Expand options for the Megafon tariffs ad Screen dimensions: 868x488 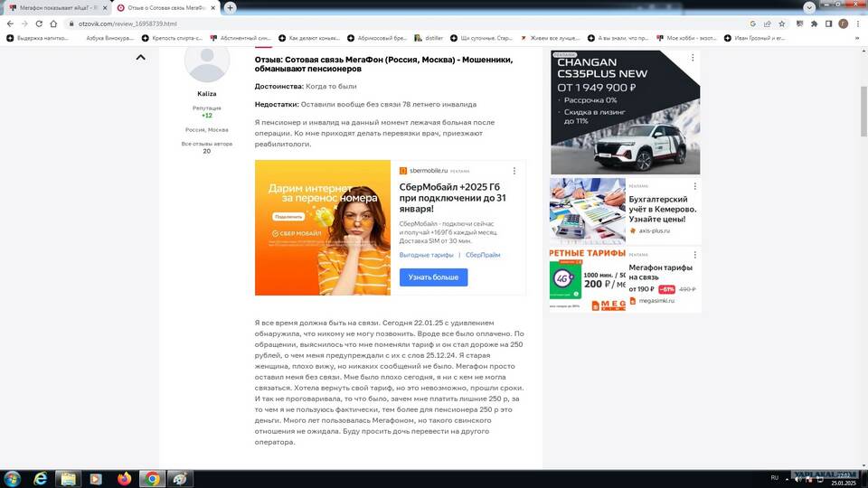coord(693,256)
